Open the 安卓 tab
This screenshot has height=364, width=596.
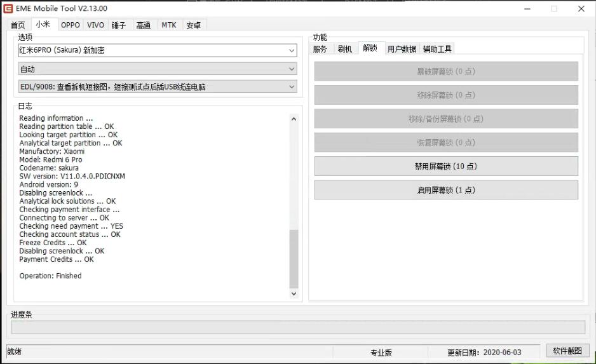(x=193, y=25)
